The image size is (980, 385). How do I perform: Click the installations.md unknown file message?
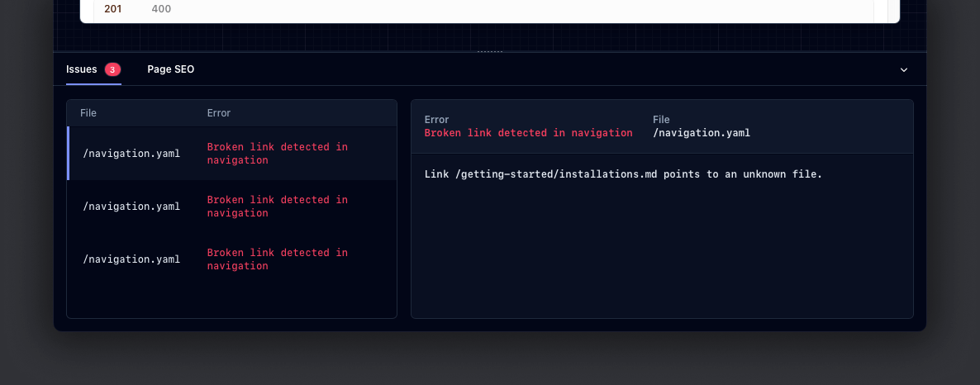tap(623, 174)
